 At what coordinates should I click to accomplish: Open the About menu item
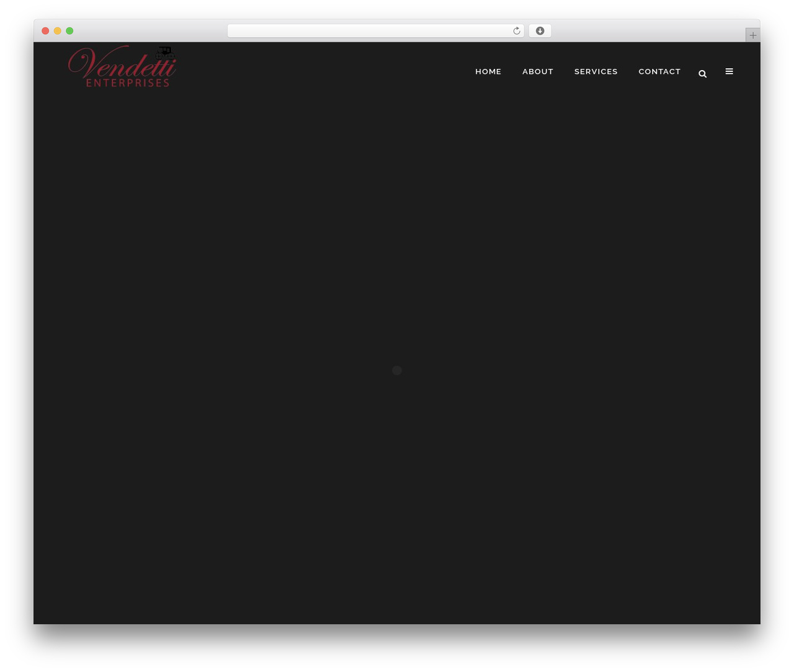pos(538,71)
